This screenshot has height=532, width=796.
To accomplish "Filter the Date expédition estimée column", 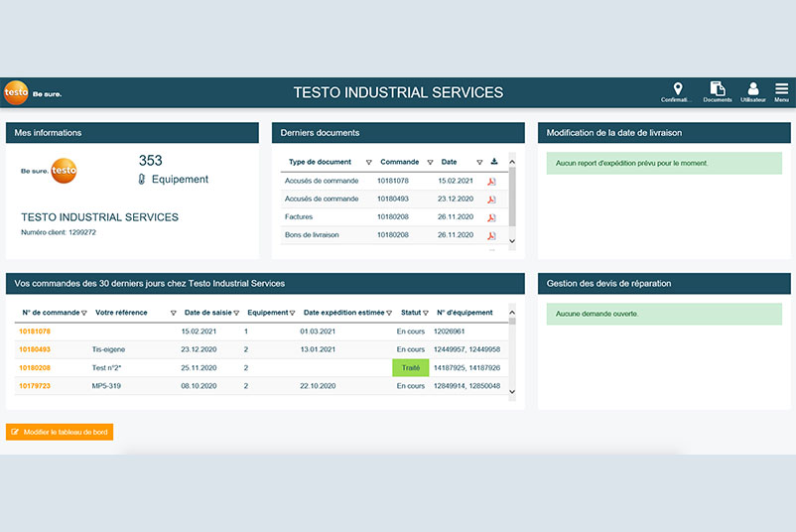I will (x=389, y=314).
